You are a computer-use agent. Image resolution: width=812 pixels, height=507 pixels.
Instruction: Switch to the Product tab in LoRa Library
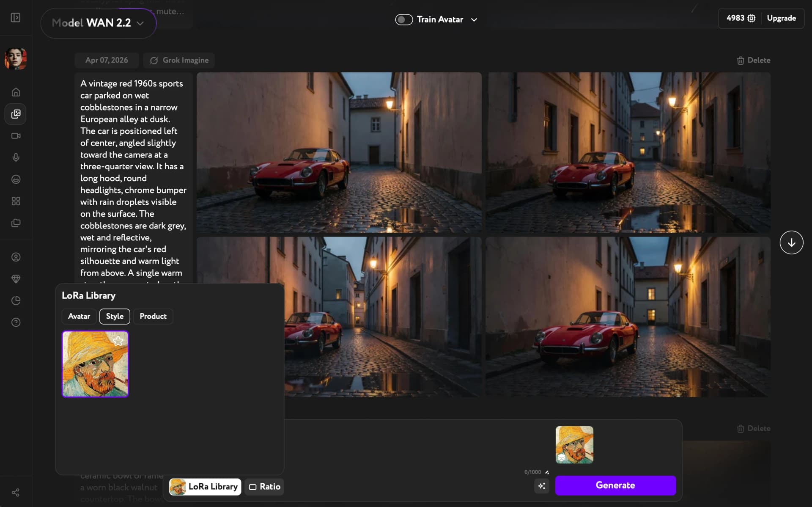(x=153, y=316)
